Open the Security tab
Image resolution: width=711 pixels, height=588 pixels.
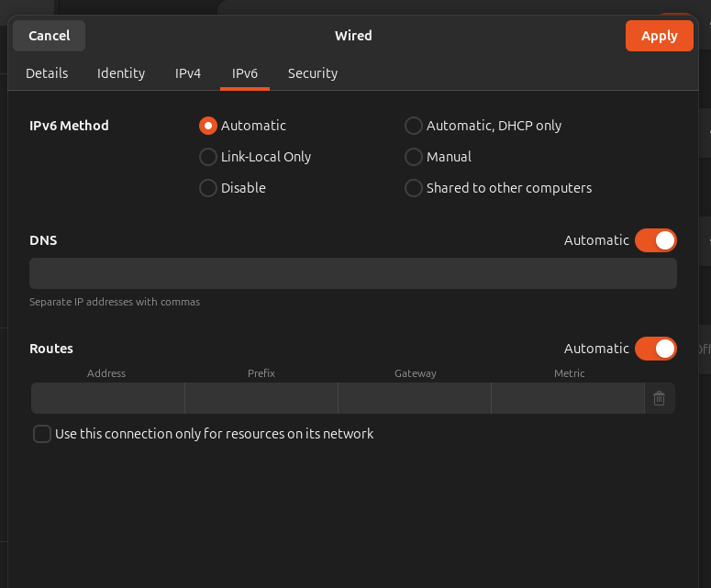tap(313, 73)
